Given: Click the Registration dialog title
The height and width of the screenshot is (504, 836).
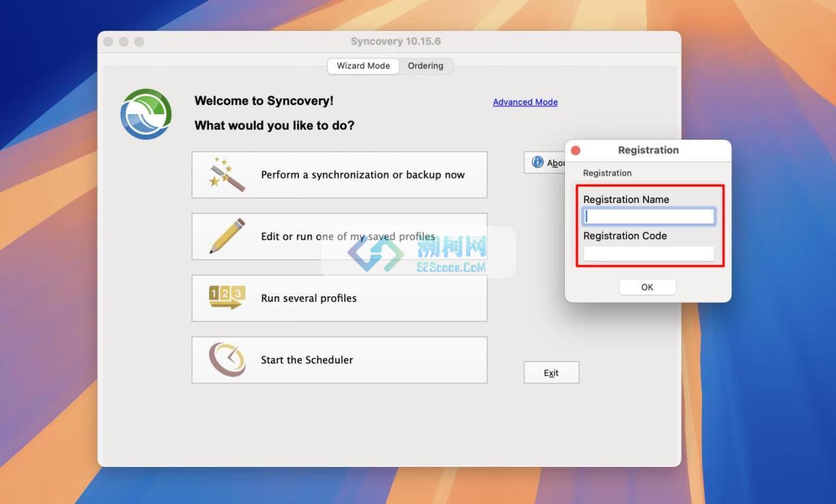Looking at the screenshot, I should point(648,150).
